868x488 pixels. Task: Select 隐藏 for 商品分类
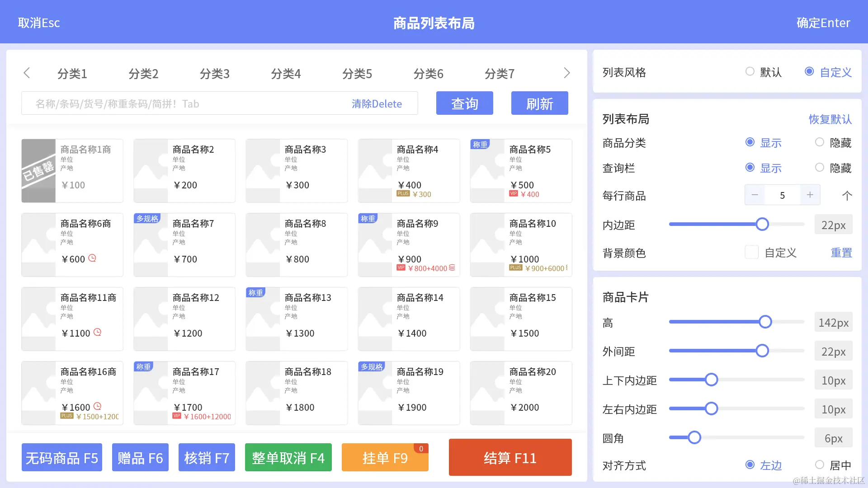820,142
